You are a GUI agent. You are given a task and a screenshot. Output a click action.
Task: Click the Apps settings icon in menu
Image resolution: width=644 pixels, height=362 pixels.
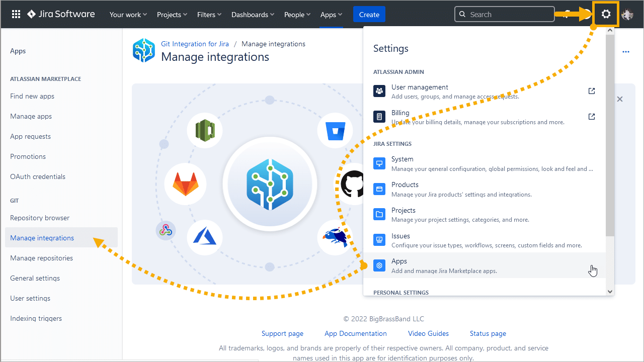coord(379,265)
